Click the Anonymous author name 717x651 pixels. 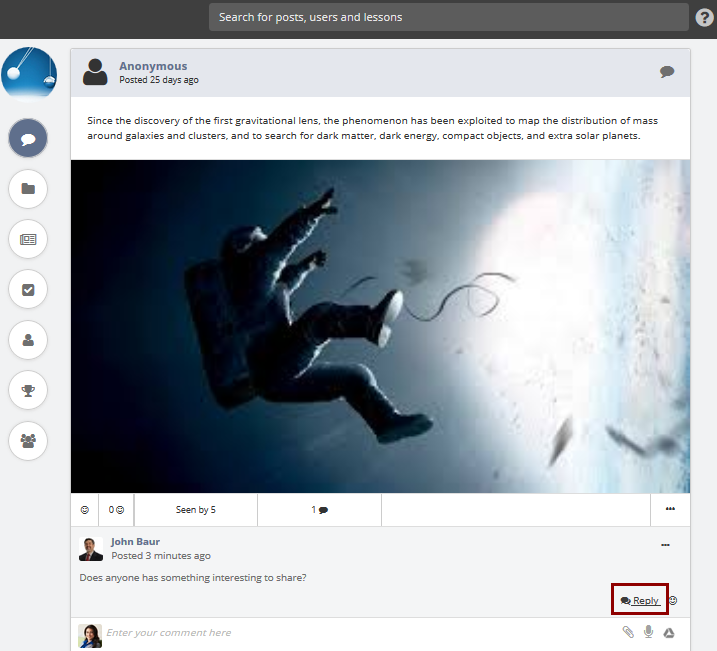pyautogui.click(x=153, y=66)
